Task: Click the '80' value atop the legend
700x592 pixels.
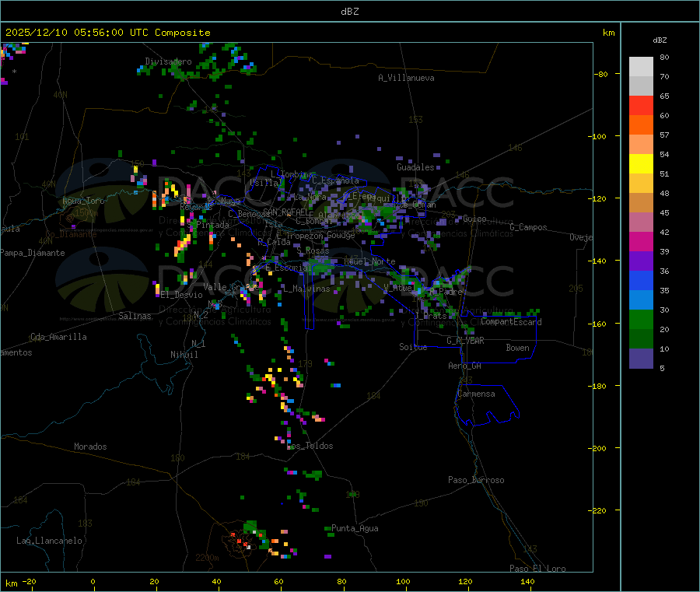Action: [x=664, y=57]
